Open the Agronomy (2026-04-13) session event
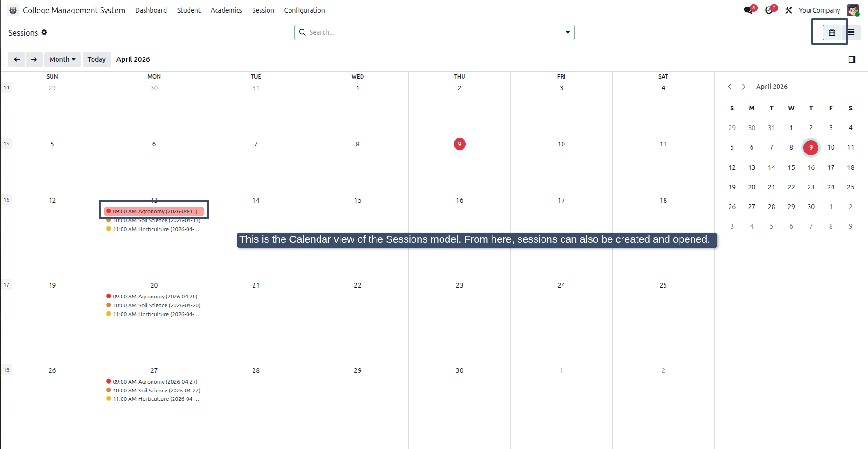 [154, 211]
